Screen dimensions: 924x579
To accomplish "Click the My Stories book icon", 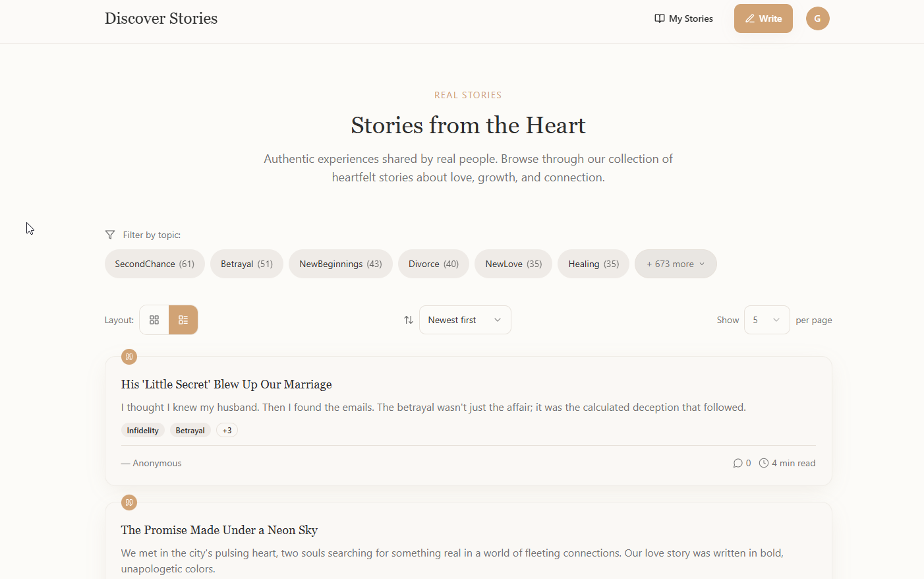I will coord(659,18).
